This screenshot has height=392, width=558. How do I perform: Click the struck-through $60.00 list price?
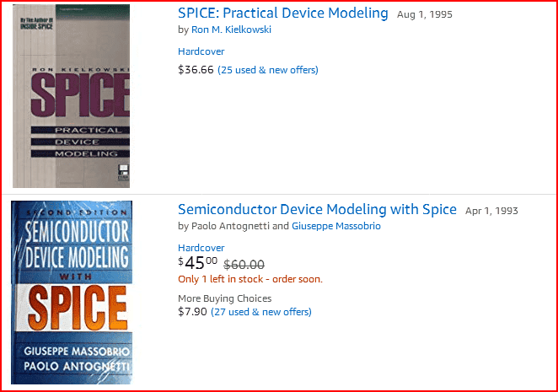(244, 264)
